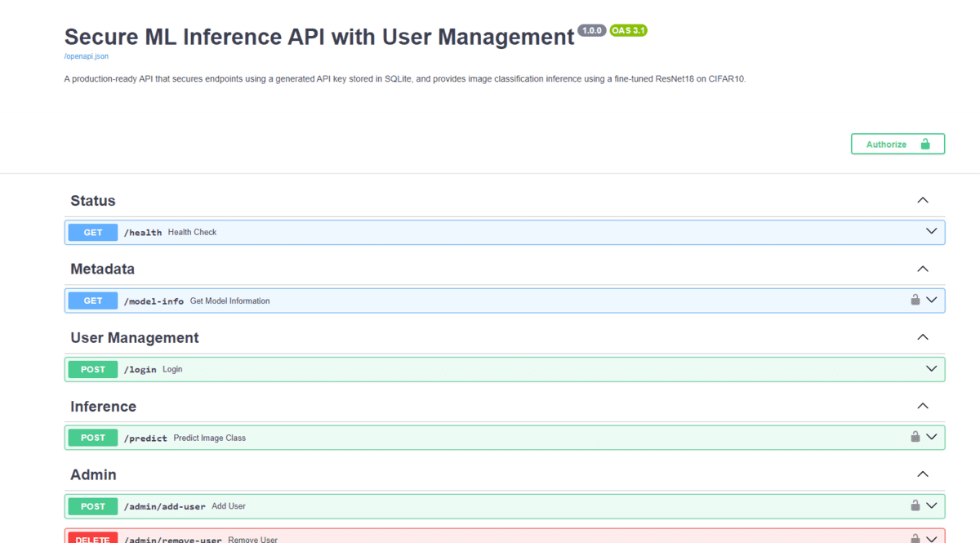This screenshot has width=980, height=543.
Task: Click the /health path text
Action: (143, 233)
